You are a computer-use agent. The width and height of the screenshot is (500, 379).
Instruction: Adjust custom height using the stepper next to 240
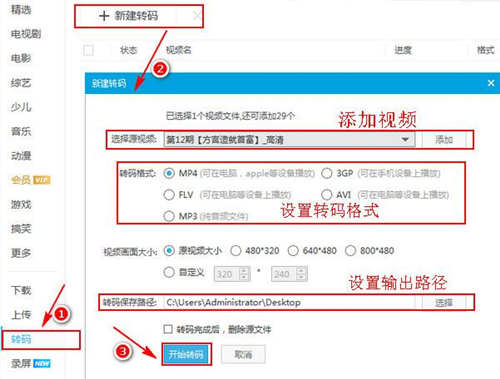[301, 274]
